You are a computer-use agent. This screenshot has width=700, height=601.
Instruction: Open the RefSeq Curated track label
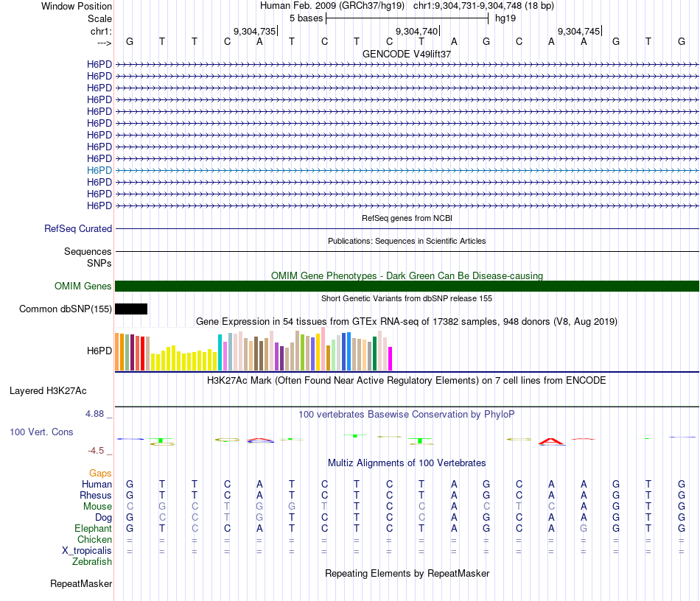[77, 228]
